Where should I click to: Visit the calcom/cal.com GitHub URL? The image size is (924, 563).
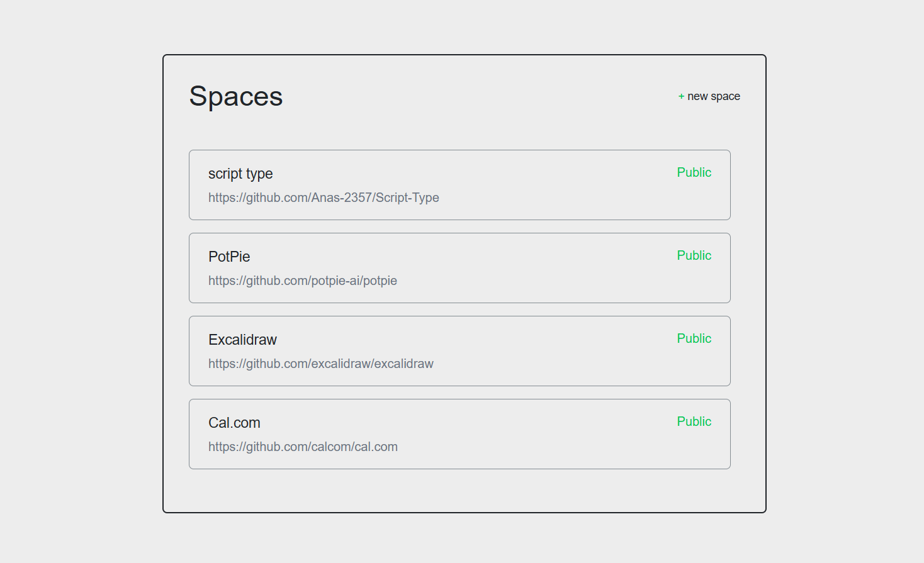tap(303, 447)
